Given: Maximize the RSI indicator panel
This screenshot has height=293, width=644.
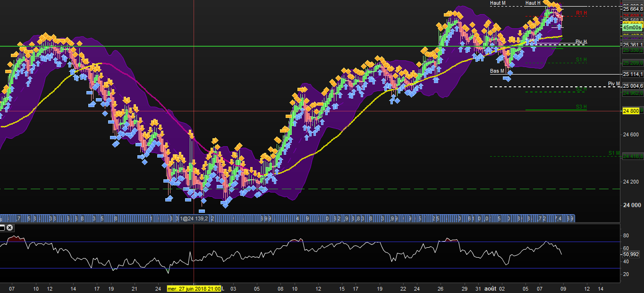Looking at the screenshot, I should (x=2, y=227).
